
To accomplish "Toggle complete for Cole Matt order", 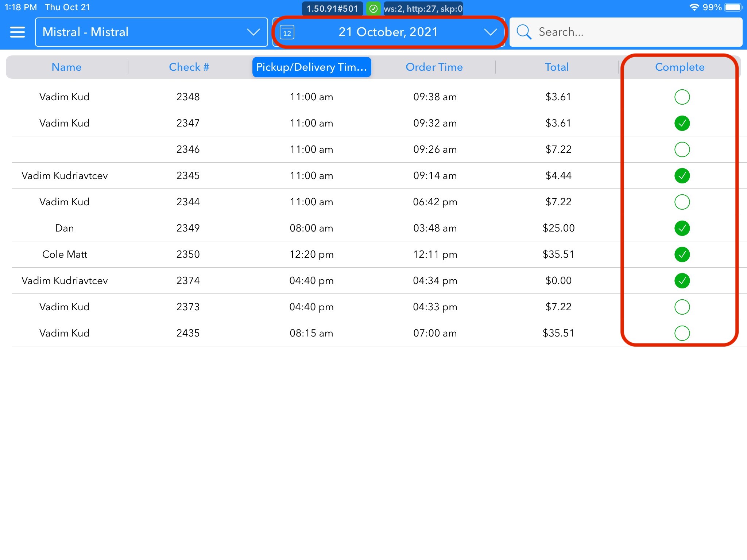I will click(x=682, y=254).
